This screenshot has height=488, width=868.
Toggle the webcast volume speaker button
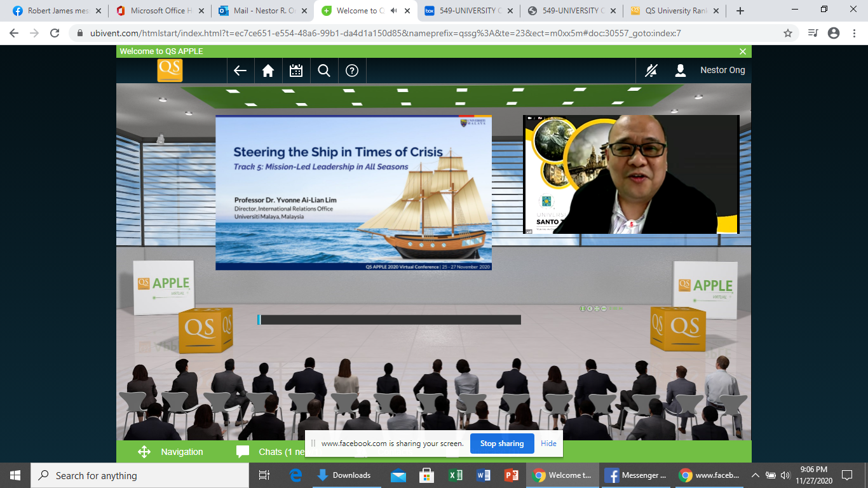589,309
